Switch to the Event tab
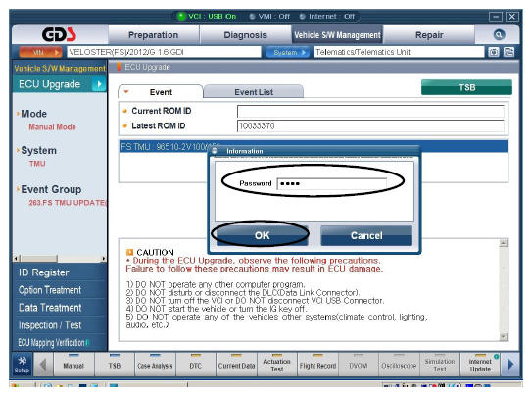This screenshot has width=532, height=396. (x=161, y=92)
